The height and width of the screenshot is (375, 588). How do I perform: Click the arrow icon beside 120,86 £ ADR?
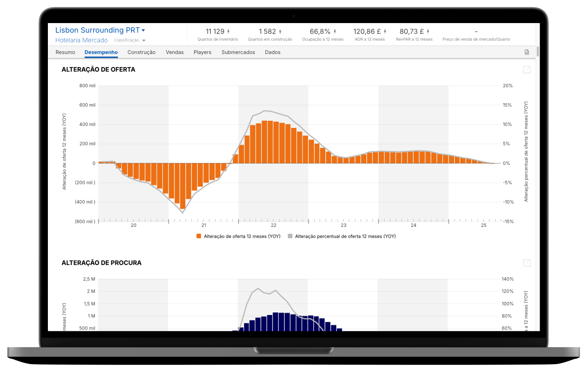pyautogui.click(x=385, y=31)
